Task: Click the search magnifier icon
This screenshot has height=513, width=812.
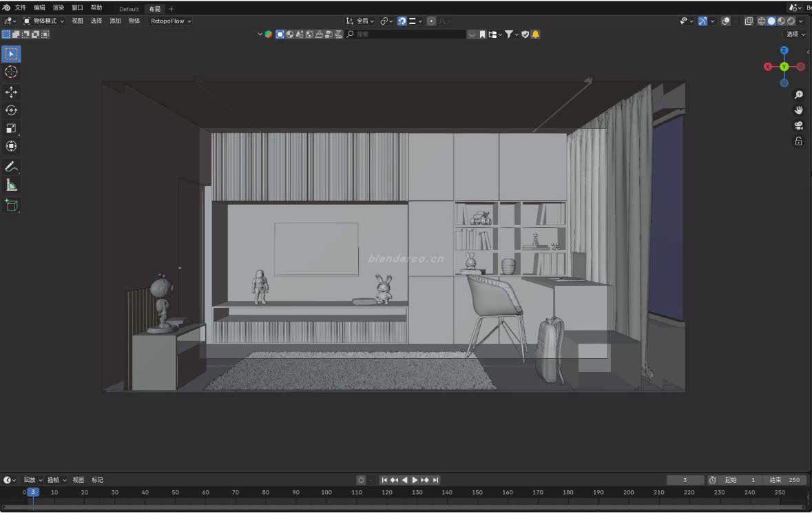Action: pos(350,34)
